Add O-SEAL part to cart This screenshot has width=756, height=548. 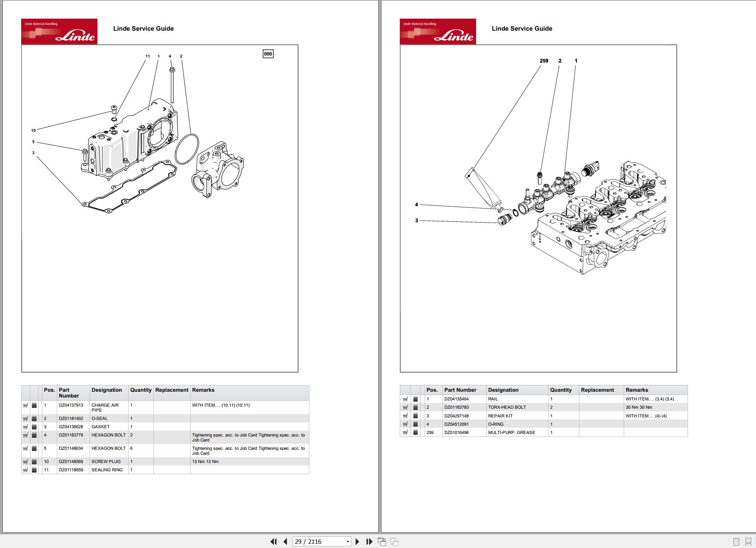pos(25,419)
